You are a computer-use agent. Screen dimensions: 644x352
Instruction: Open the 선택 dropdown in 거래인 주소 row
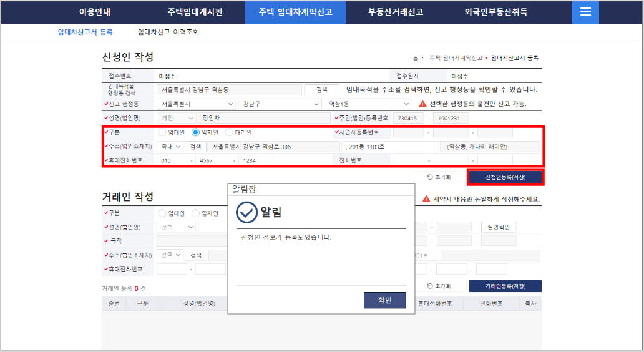pyautogui.click(x=170, y=255)
